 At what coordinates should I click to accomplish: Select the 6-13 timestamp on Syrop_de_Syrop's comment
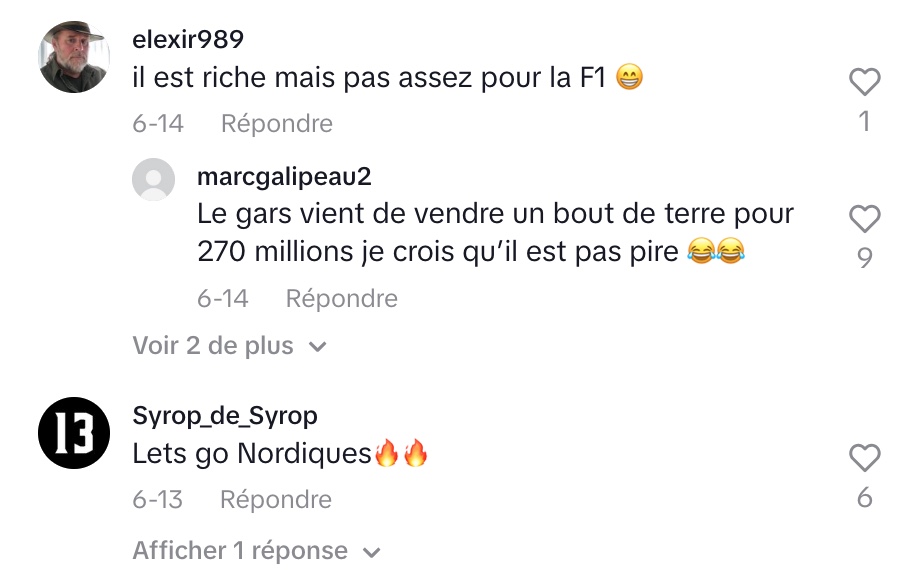(158, 499)
